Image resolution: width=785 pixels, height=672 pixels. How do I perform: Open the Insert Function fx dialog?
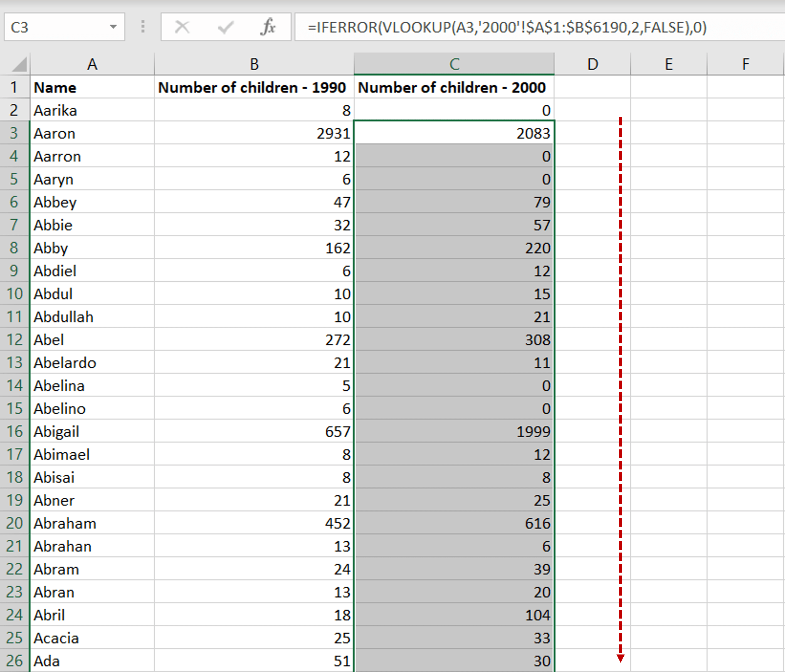(268, 27)
